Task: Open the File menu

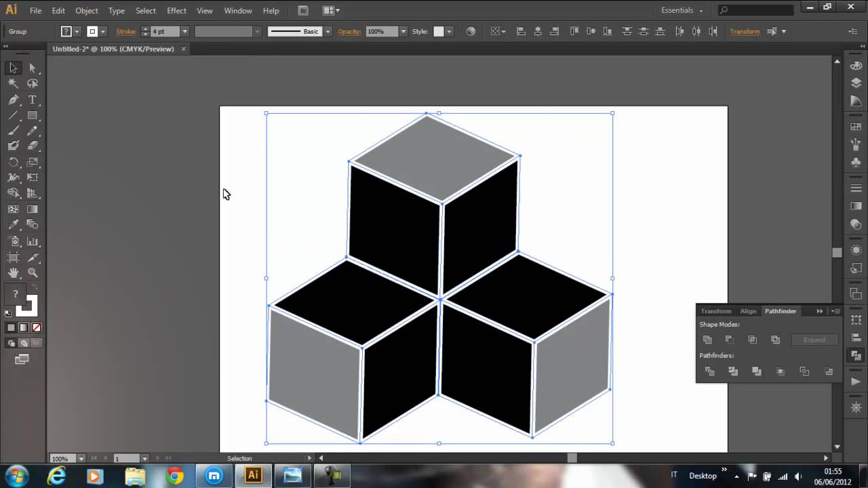Action: pyautogui.click(x=35, y=11)
